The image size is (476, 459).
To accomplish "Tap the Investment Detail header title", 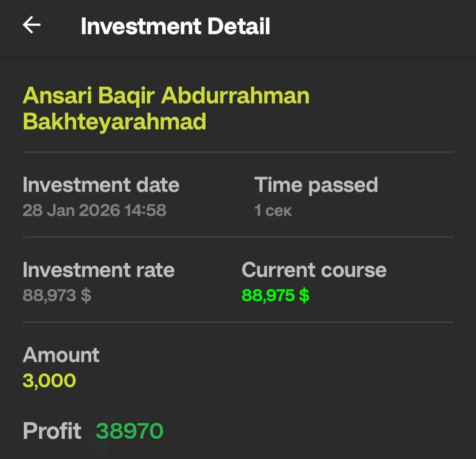I will pos(175,26).
